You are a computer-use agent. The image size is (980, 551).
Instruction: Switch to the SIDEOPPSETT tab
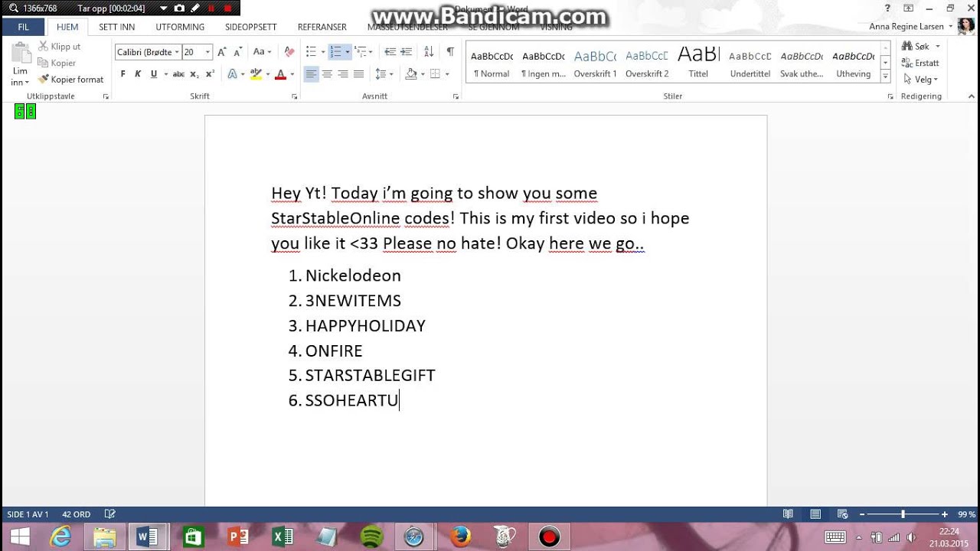[251, 27]
